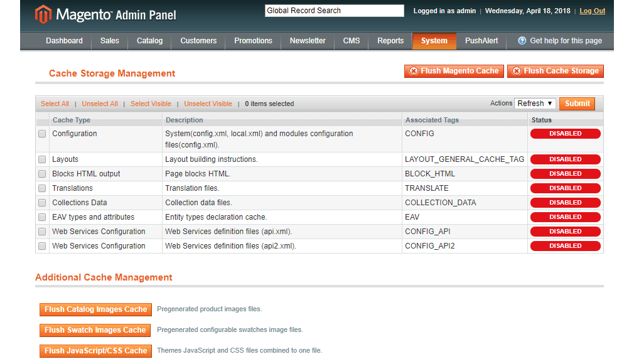This screenshot has width=634, height=364.
Task: Click the Cache Type column header
Action: [72, 120]
